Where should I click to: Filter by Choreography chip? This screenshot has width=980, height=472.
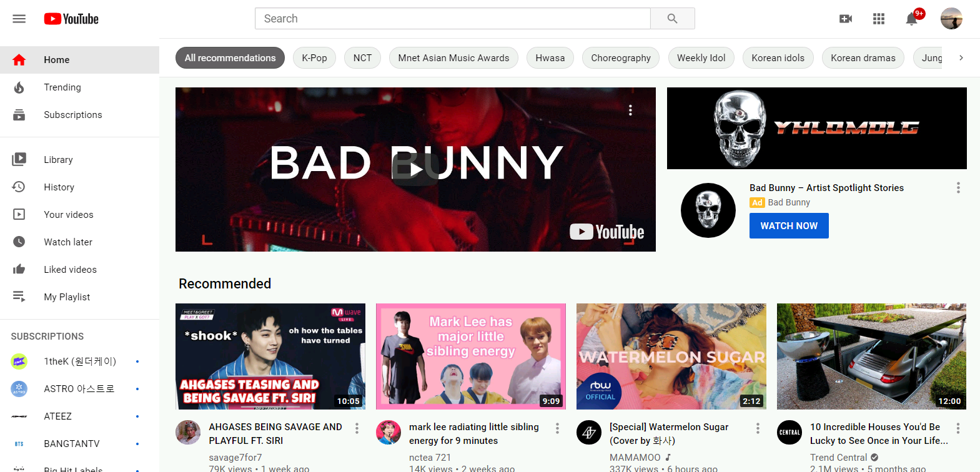621,58
